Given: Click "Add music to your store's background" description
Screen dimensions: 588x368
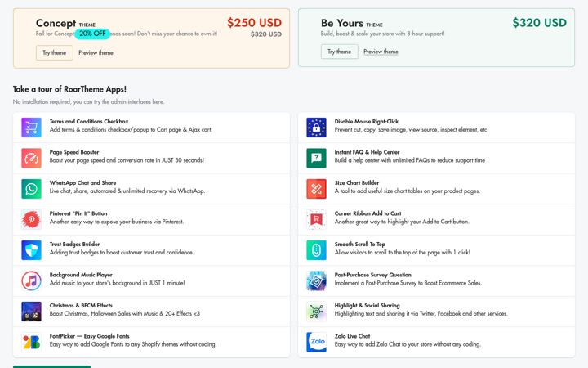Looking at the screenshot, I should click(x=117, y=283).
